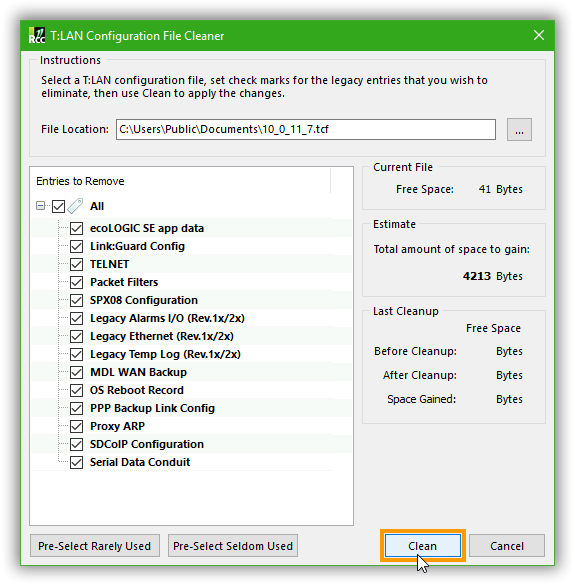Select the Link:Guard Config entry
Image resolution: width=575 pixels, height=586 pixels.
click(137, 246)
